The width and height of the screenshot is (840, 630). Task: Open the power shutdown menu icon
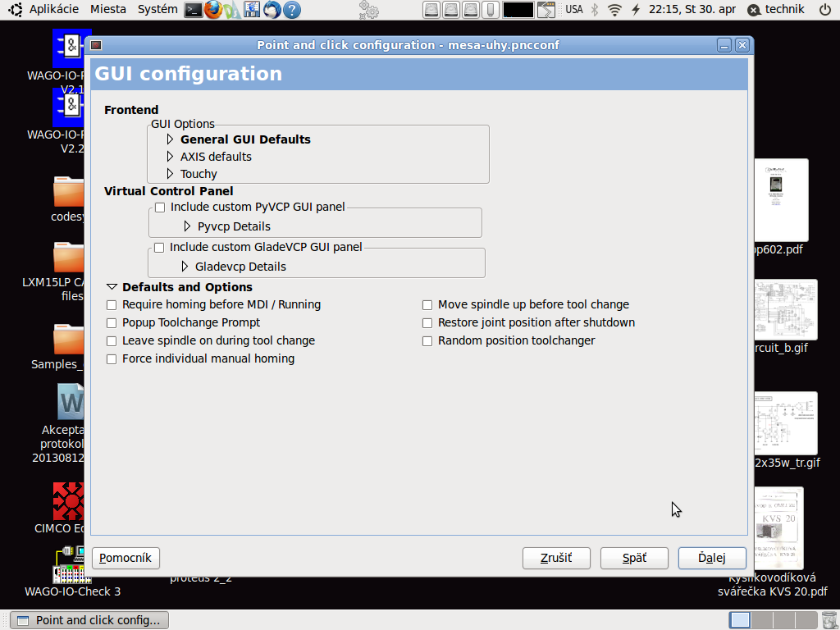point(824,10)
